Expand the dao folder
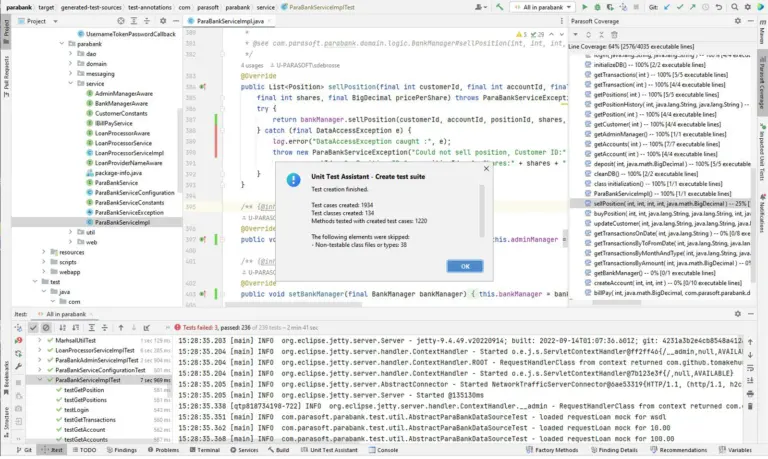Viewport: 768px width, 459px height. point(71,54)
